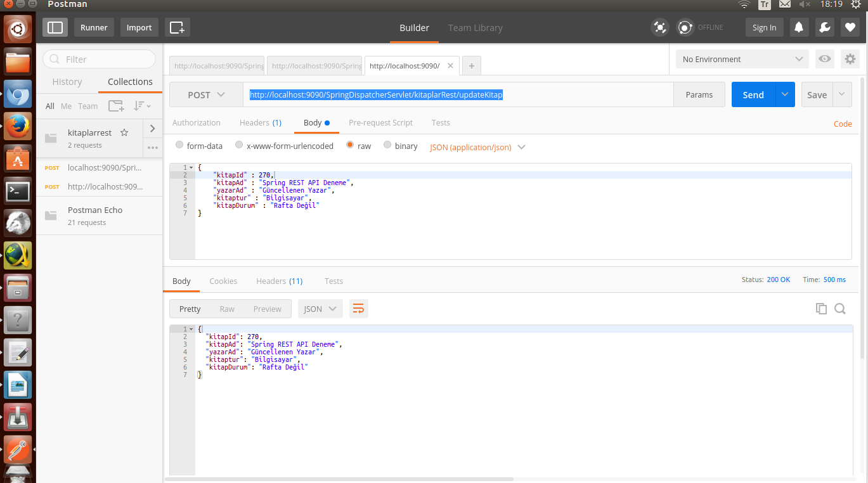Open Send button dropdown arrow
Screen dimensions: 868x483
[x=785, y=94]
